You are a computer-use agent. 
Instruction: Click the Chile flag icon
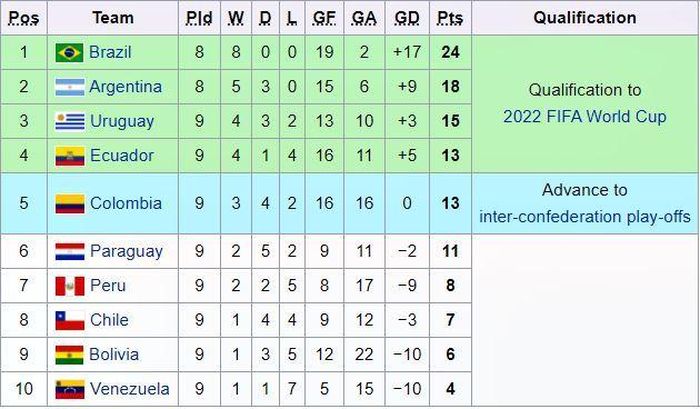pyautogui.click(x=70, y=320)
